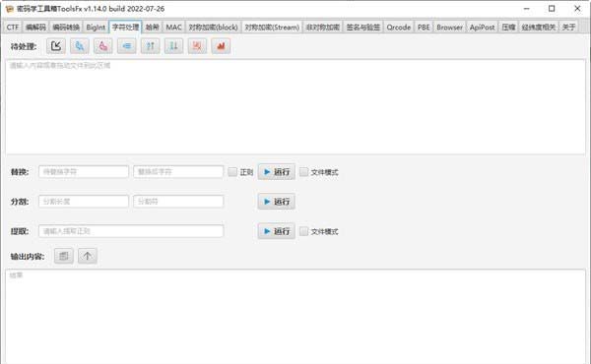This screenshot has height=364, width=591.
Task: Click the second 替换 field for replacement characters
Action: [x=178, y=171]
